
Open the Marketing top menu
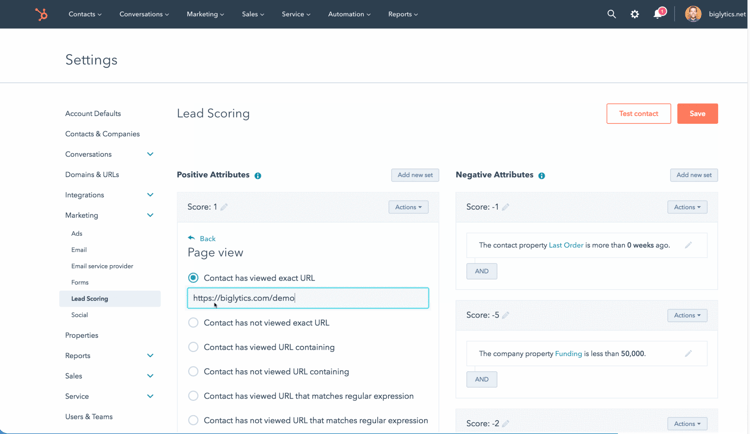[x=205, y=14]
